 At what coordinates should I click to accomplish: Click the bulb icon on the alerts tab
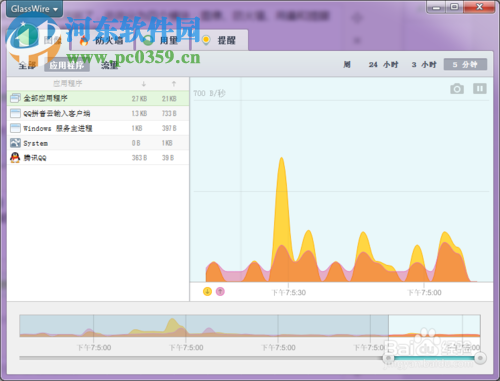(206, 40)
